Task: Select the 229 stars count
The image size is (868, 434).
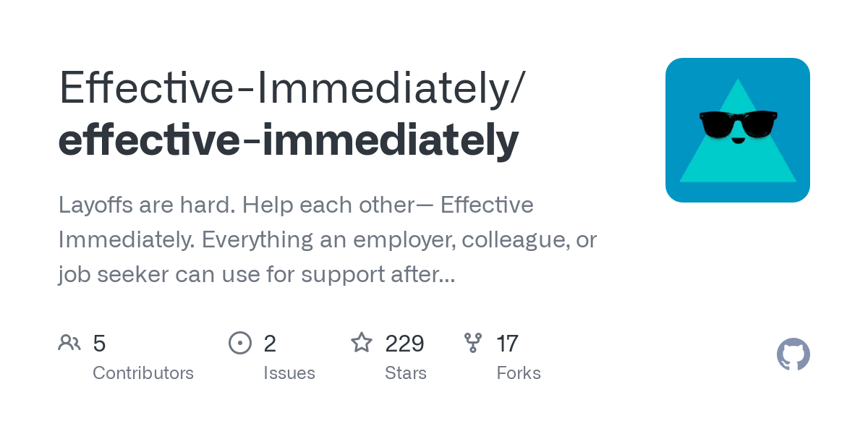Action: point(404,343)
